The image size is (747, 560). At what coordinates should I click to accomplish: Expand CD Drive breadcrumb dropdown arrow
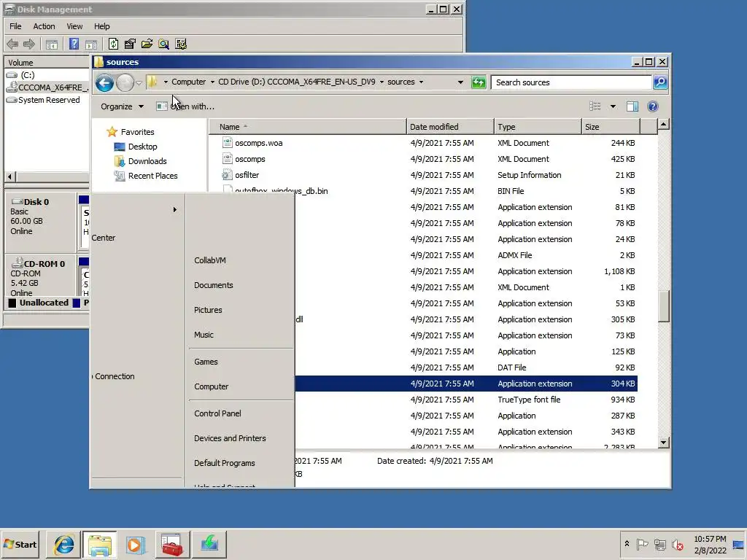[382, 82]
